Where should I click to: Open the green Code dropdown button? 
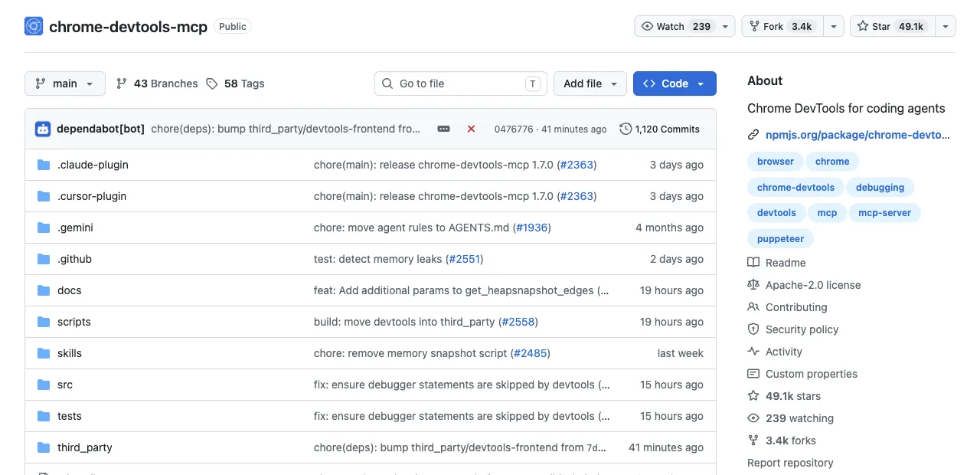click(x=675, y=84)
